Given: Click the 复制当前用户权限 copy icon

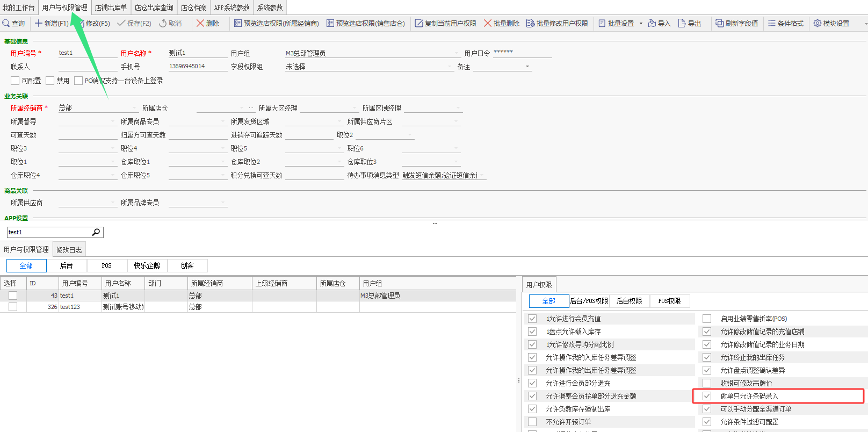Looking at the screenshot, I should [419, 23].
